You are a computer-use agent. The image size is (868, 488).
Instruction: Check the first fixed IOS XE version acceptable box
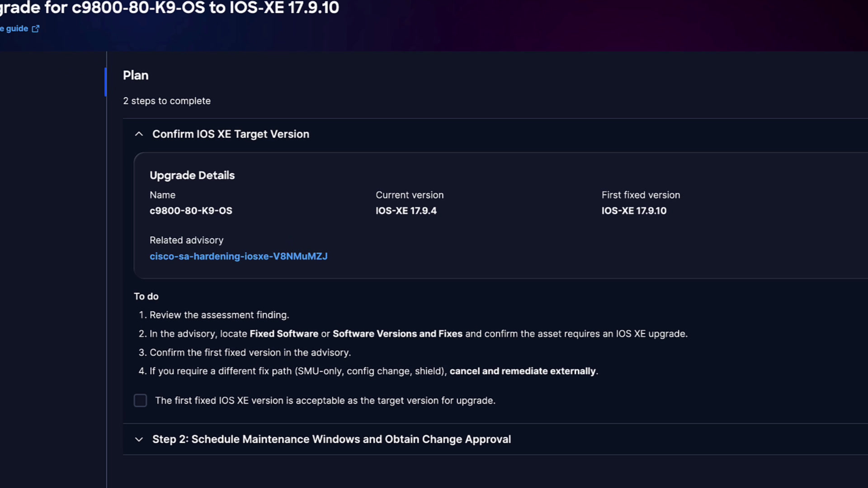pos(140,400)
